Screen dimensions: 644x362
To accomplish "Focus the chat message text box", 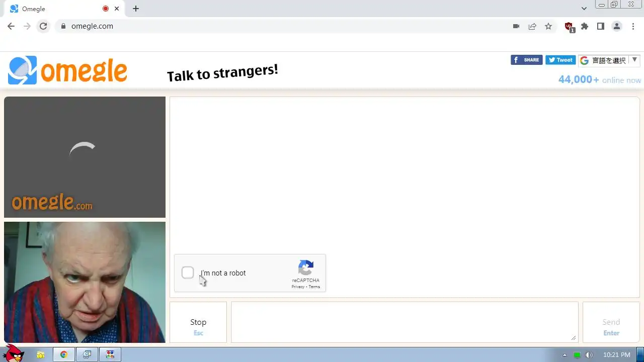I will tap(405, 322).
